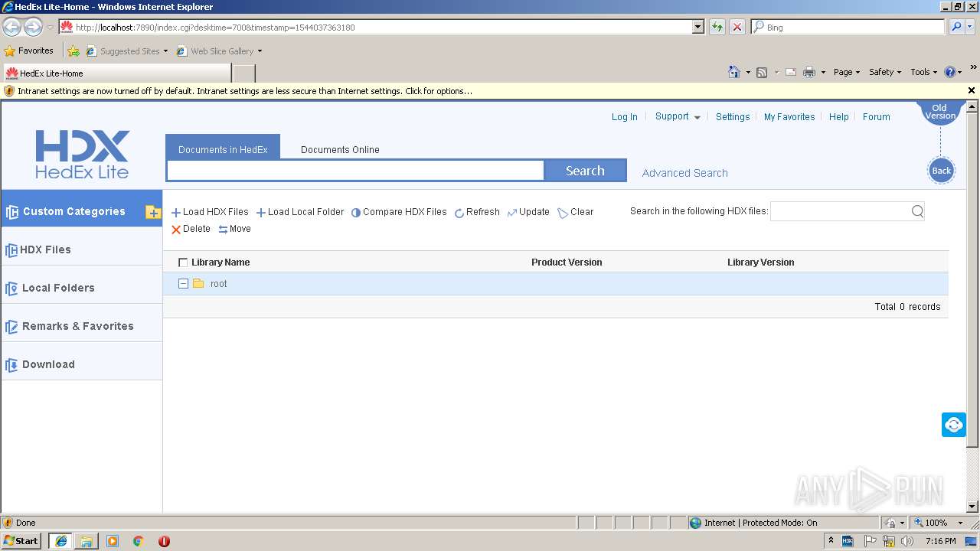
Task: Click the Bing search magnifier button
Action: (956, 28)
